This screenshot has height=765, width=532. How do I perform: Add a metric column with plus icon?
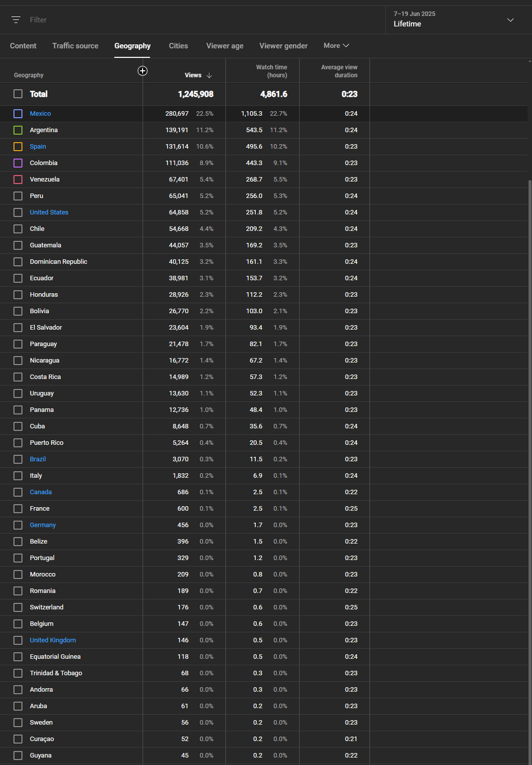(143, 71)
